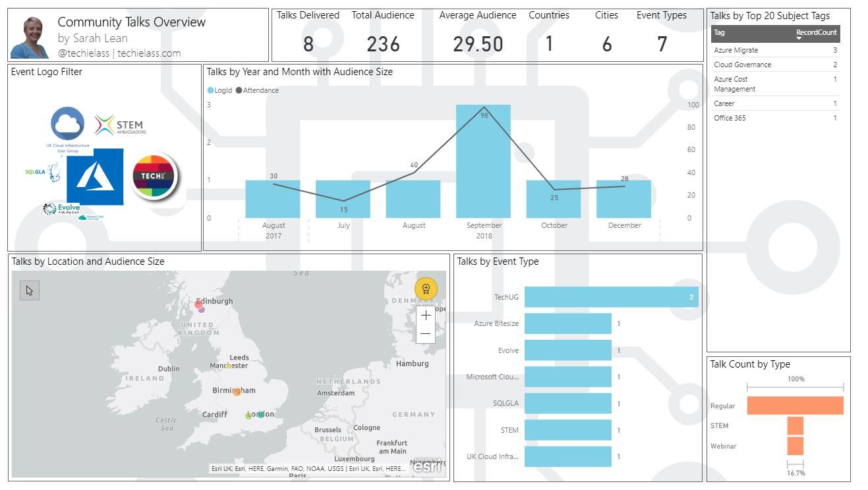Click the yellow badge icon on the map
Image resolution: width=868 pixels, height=490 pixels.
(426, 288)
